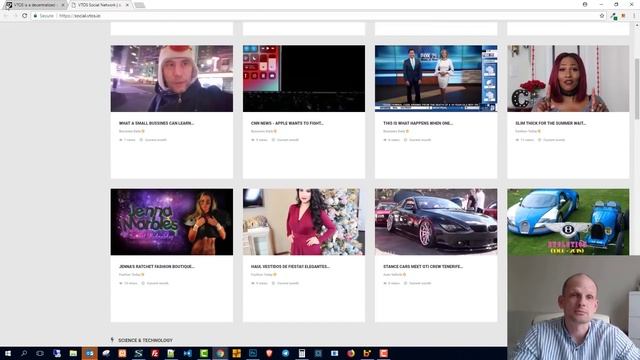The width and height of the screenshot is (640, 360).
Task: Play the news anchors video thumbnail
Action: click(x=436, y=78)
